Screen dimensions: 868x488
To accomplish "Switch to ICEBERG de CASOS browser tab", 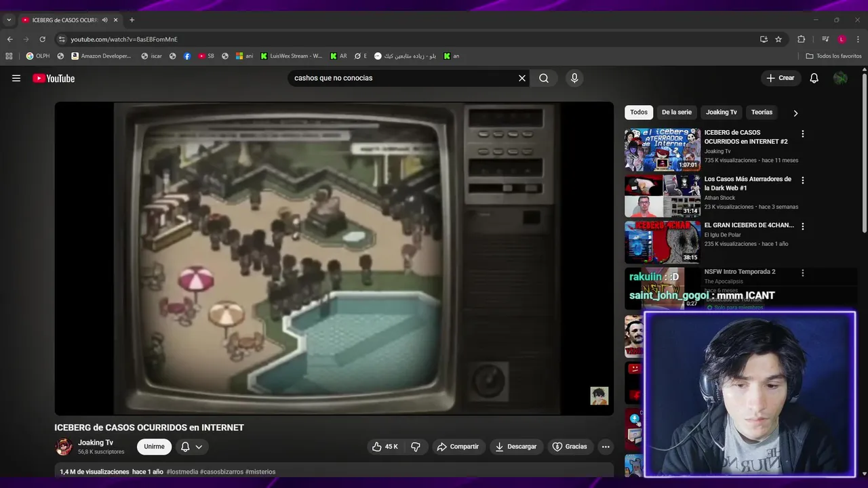I will tap(64, 20).
